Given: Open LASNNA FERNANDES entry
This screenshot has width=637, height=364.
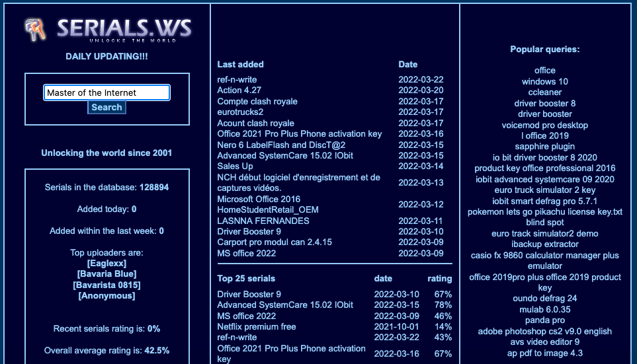Looking at the screenshot, I should tap(263, 221).
